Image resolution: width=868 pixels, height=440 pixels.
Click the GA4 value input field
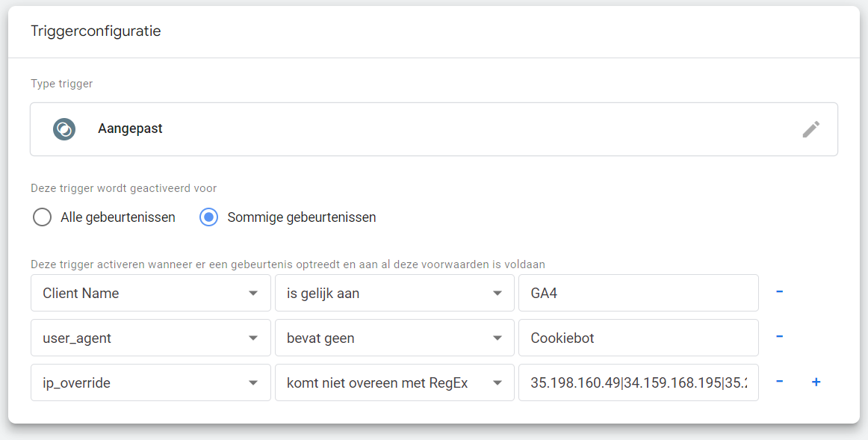pos(638,293)
